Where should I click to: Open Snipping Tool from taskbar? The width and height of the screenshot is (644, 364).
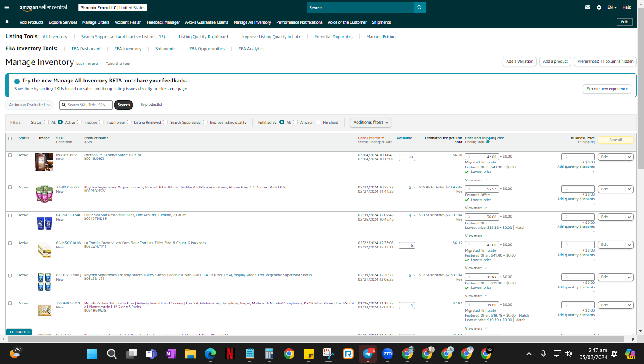pos(328,354)
